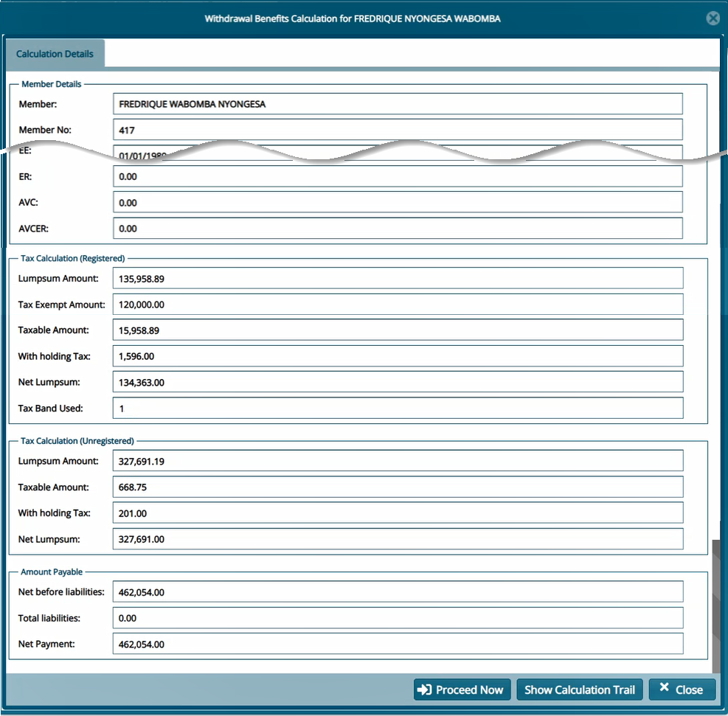Click the X icon on Close button

[664, 687]
